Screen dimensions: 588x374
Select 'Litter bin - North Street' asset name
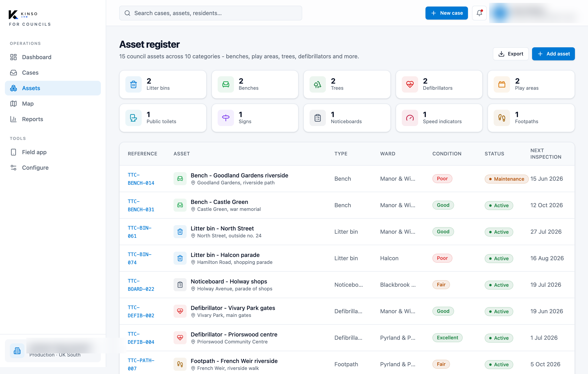[222, 228]
